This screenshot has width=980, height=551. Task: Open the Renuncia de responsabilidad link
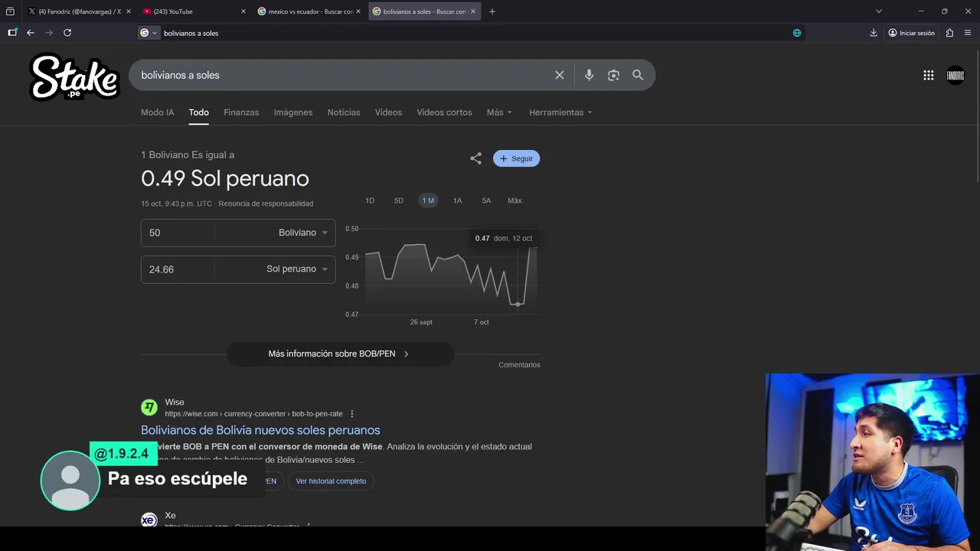coord(266,204)
